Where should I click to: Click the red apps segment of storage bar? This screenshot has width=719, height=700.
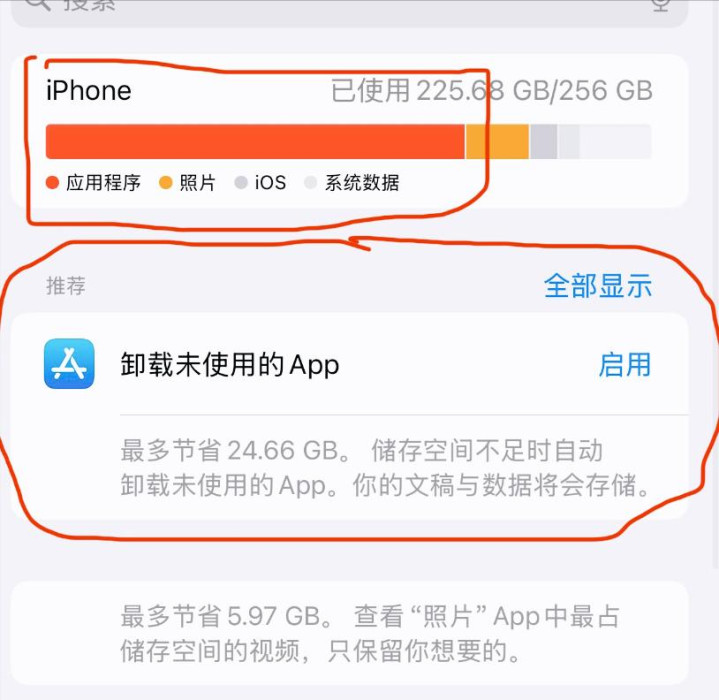tap(255, 141)
